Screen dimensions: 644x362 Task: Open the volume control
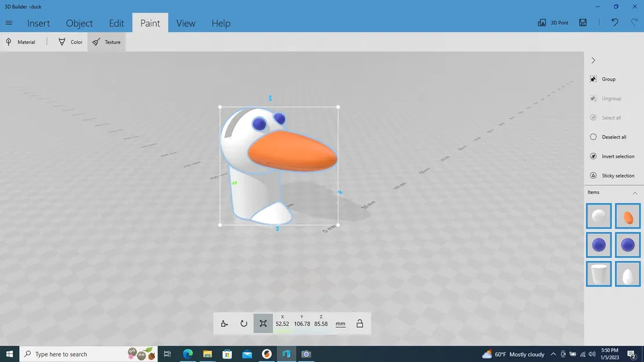[592, 354]
